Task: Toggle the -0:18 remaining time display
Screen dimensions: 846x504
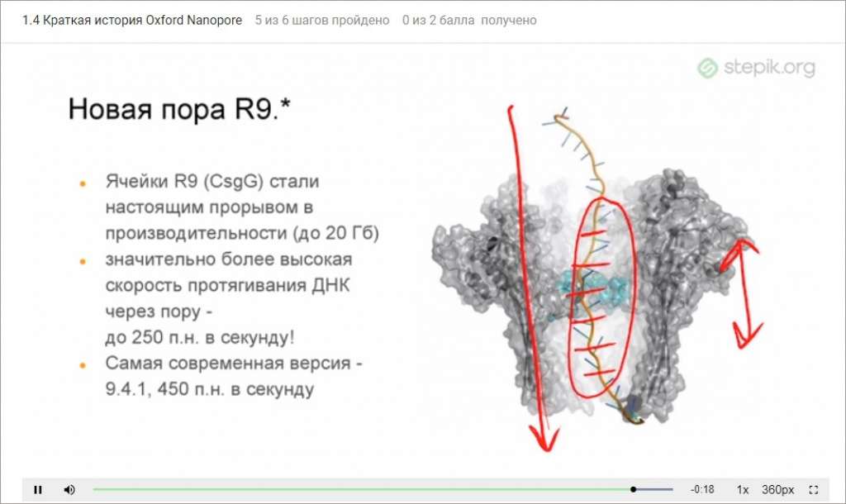Action: (x=702, y=489)
